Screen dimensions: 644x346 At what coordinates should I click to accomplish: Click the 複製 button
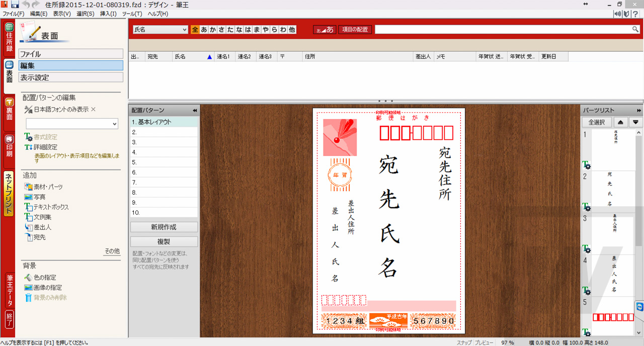click(x=164, y=242)
